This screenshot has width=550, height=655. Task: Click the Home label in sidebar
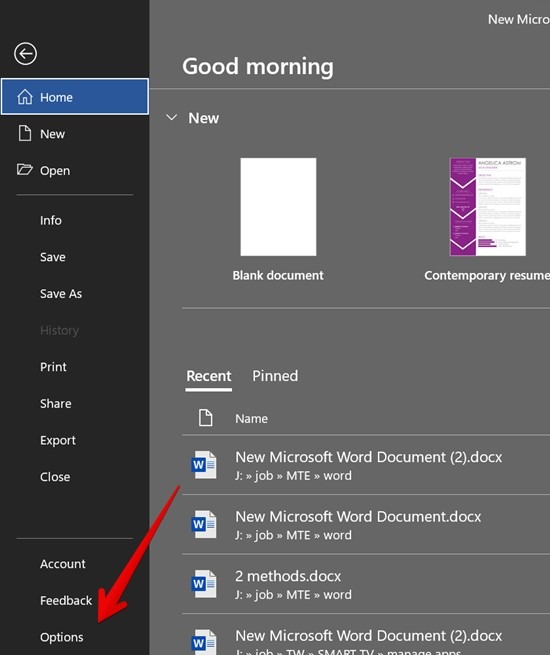(56, 97)
